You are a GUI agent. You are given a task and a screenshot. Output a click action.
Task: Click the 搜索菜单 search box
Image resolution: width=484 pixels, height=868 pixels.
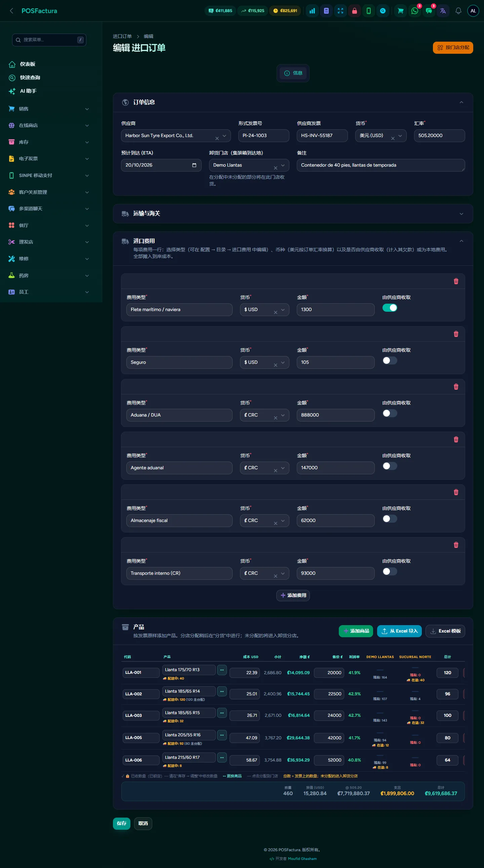(49, 40)
